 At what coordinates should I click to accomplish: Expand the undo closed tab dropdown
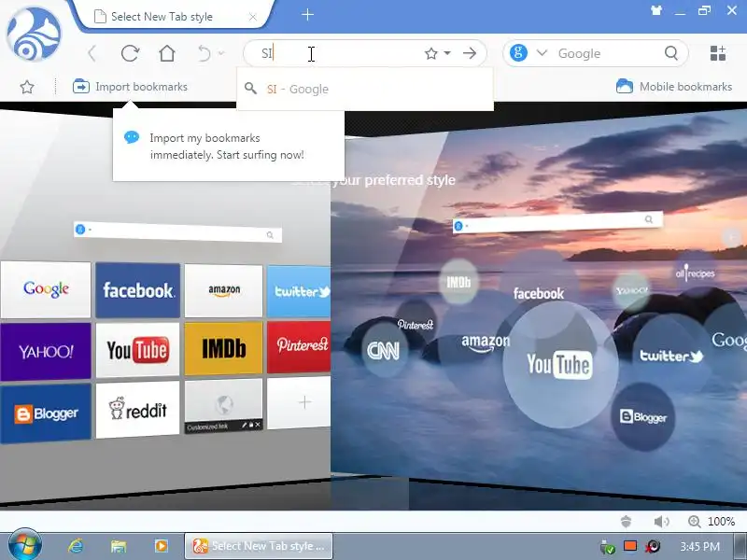click(x=221, y=53)
